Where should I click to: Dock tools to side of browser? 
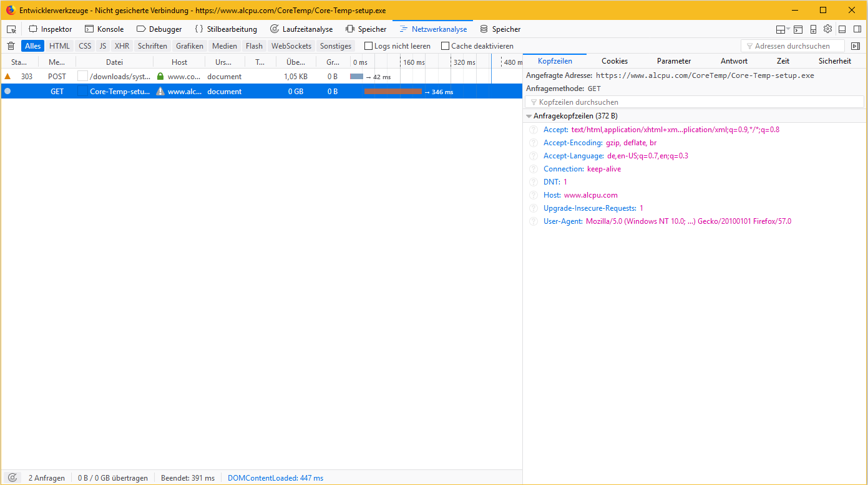pos(857,29)
